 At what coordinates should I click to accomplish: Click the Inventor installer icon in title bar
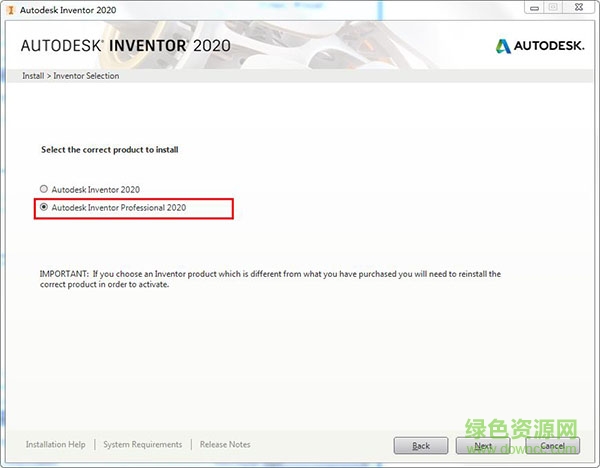click(10, 10)
